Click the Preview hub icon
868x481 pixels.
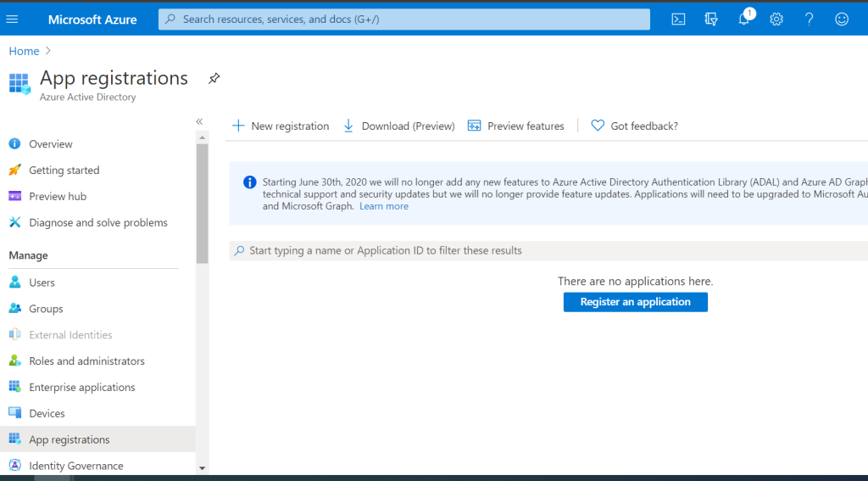(x=15, y=196)
